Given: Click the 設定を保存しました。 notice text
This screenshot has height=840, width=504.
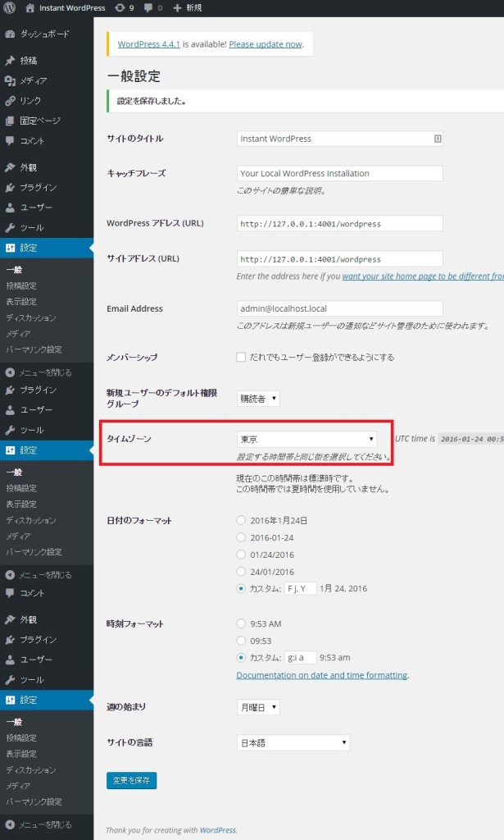Looking at the screenshot, I should [152, 101].
